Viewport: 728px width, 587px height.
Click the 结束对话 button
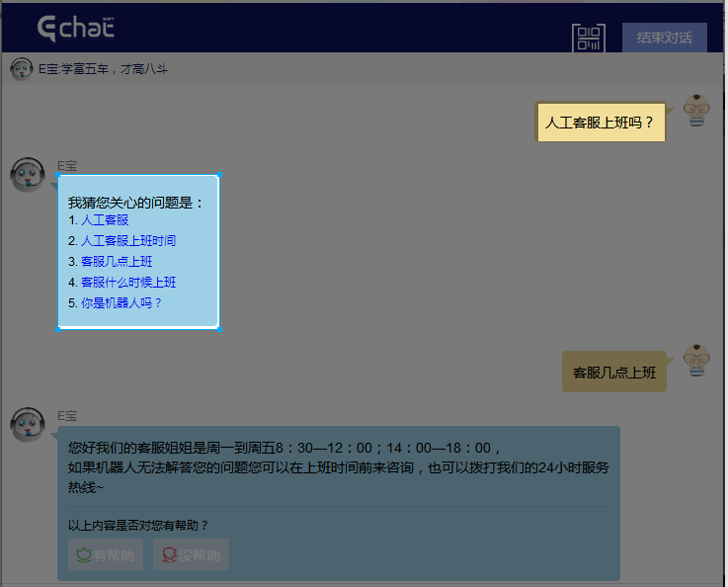click(665, 38)
